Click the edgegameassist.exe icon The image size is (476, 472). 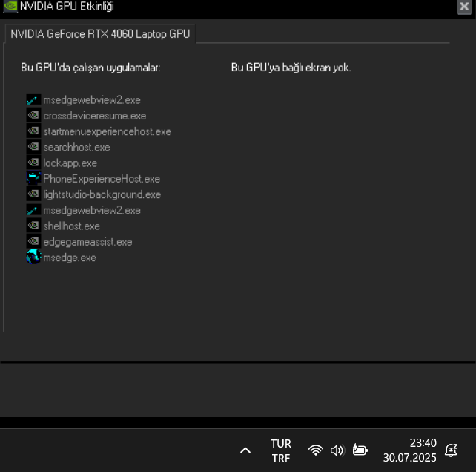tap(33, 242)
